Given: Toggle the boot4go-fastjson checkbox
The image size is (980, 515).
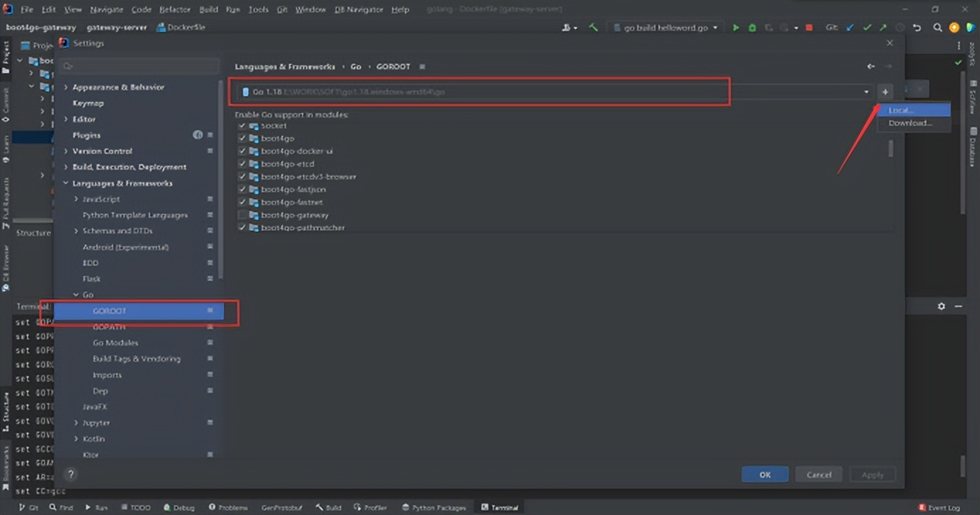Looking at the screenshot, I should 243,189.
